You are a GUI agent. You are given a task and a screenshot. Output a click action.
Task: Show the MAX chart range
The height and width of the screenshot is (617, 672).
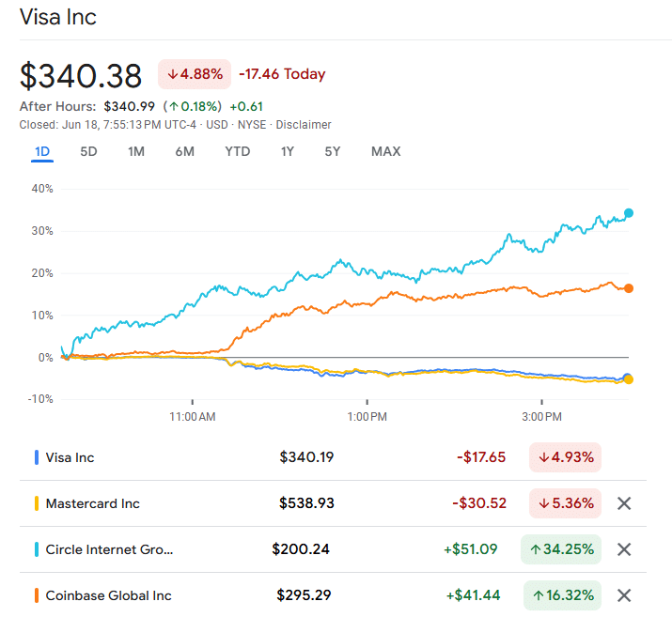pos(385,151)
